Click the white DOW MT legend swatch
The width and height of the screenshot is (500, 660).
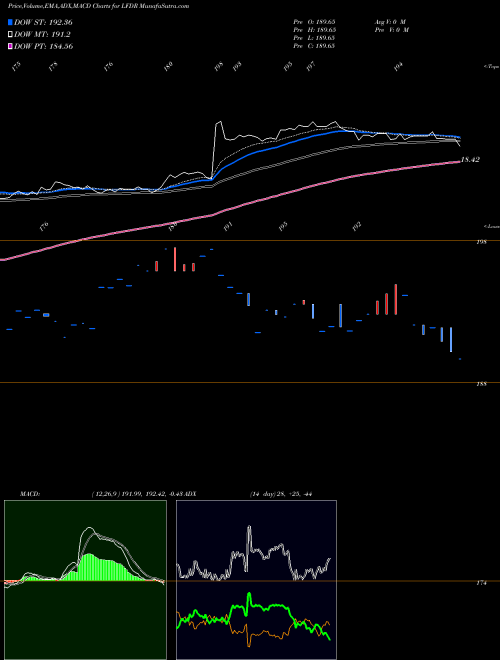[11, 35]
